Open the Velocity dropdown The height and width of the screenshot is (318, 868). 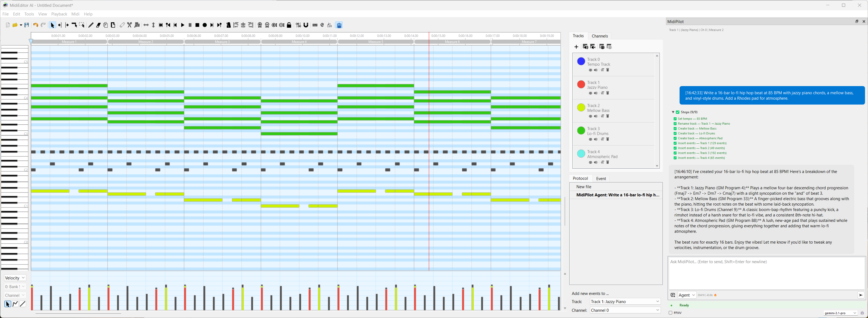[15, 278]
